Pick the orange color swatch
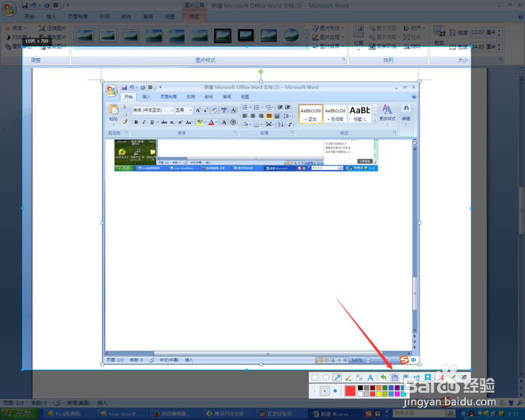Image resolution: width=525 pixels, height=420 pixels. (x=379, y=388)
